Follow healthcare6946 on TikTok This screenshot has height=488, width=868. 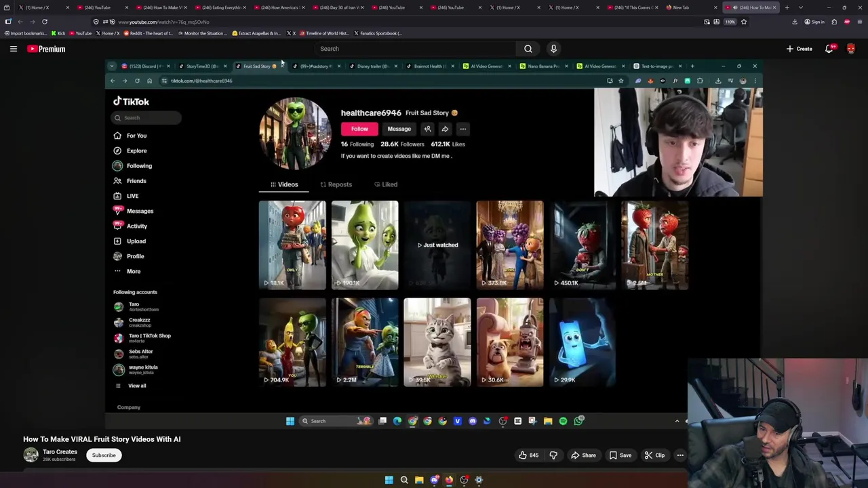(359, 129)
